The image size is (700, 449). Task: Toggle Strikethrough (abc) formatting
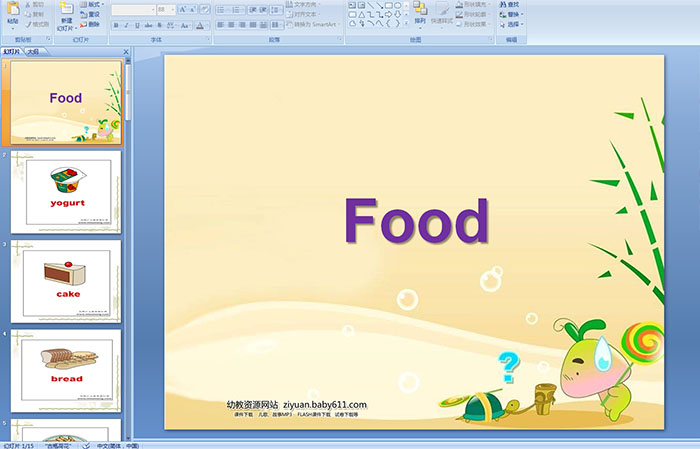[x=148, y=25]
